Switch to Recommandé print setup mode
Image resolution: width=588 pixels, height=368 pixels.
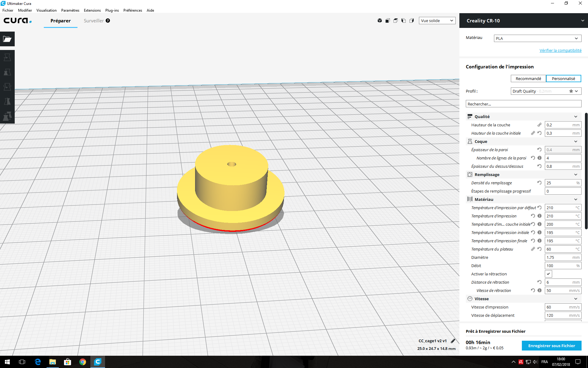[x=528, y=79]
